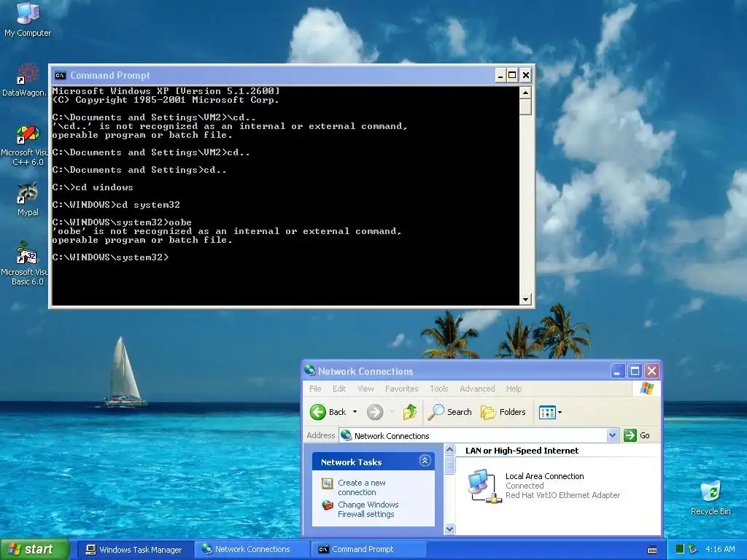This screenshot has width=747, height=560.
Task: Open My Computer desktop icon
Action: pos(28,20)
